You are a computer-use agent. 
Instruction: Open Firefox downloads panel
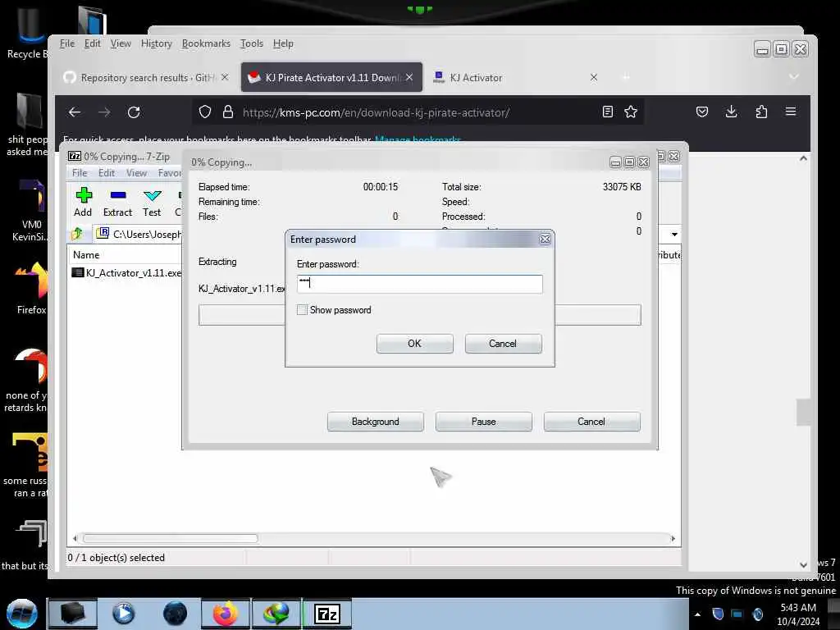tap(731, 112)
